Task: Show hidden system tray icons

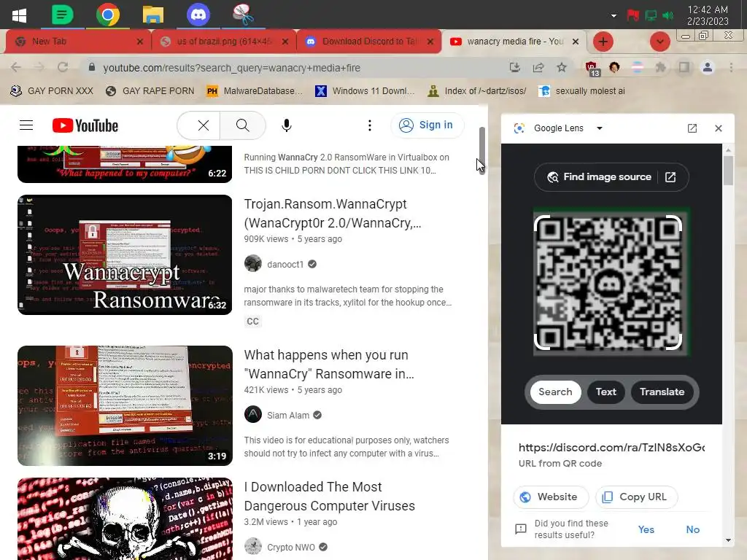Action: tap(614, 16)
